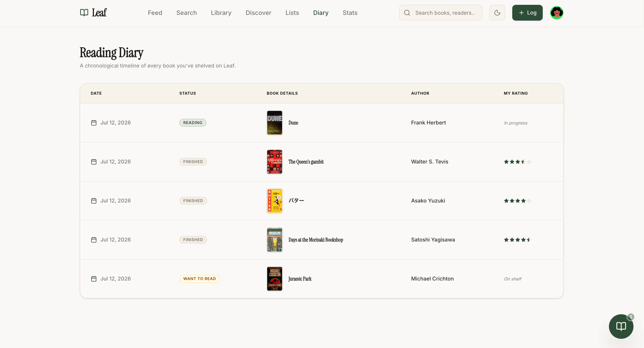View the Stats page
The image size is (644, 348).
tap(350, 13)
